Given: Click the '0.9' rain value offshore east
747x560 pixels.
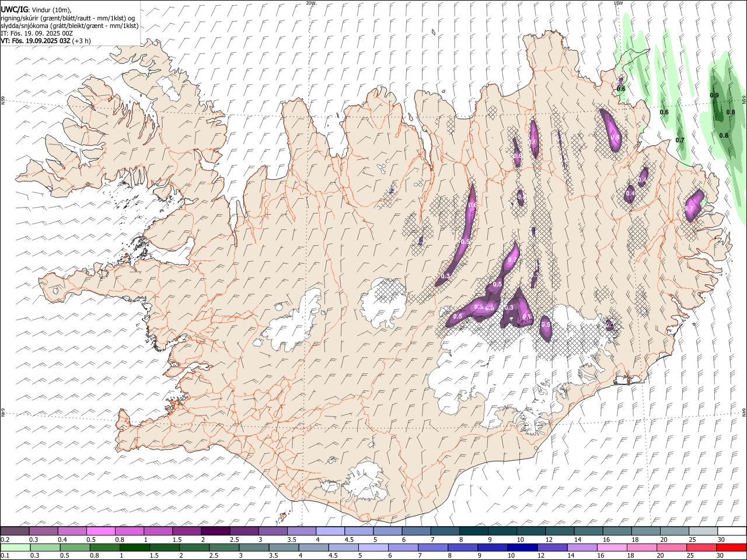Looking at the screenshot, I should point(714,95).
